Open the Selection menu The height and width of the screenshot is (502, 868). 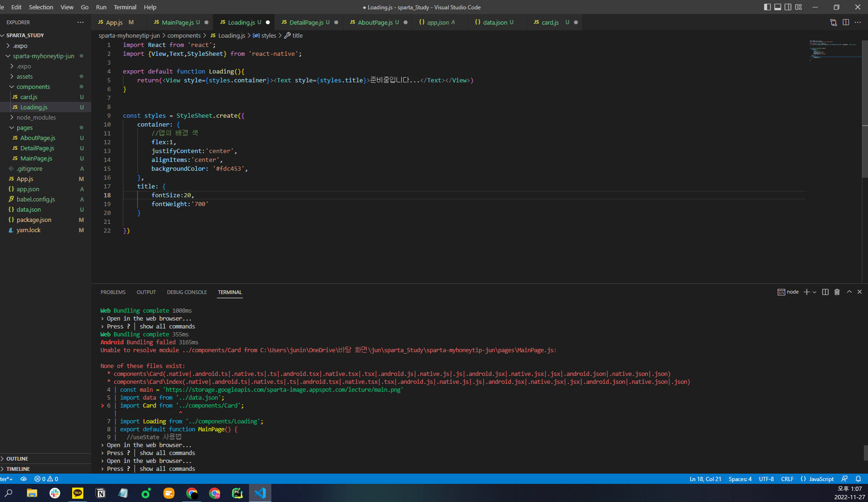(41, 7)
